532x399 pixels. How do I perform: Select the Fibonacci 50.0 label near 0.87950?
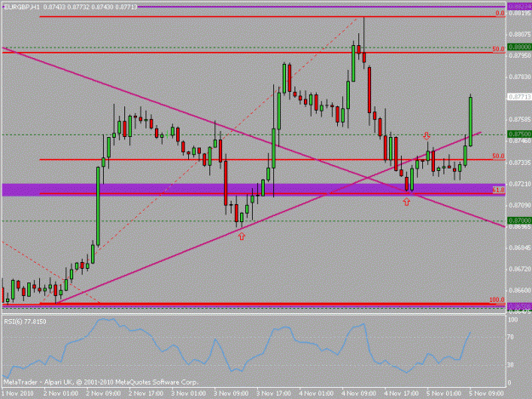coord(499,49)
